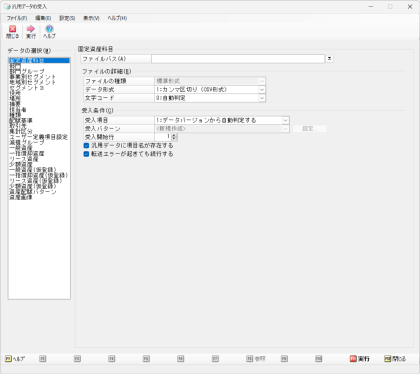420x374 pixels.
Task: Open the ファイル(F) menu
Action: coord(17,18)
